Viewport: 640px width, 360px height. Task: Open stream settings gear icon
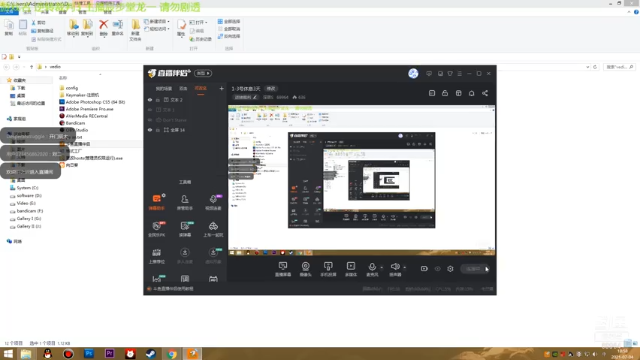[450, 269]
